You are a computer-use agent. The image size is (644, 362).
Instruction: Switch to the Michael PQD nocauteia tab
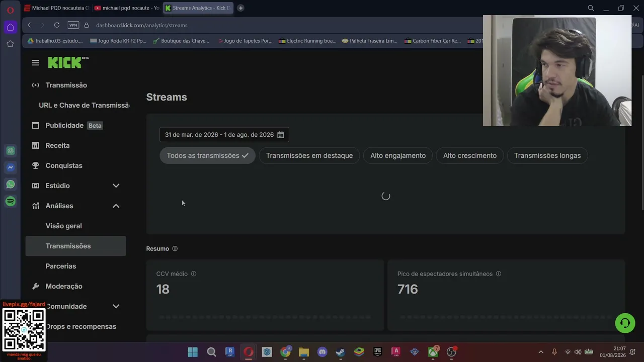(x=57, y=8)
